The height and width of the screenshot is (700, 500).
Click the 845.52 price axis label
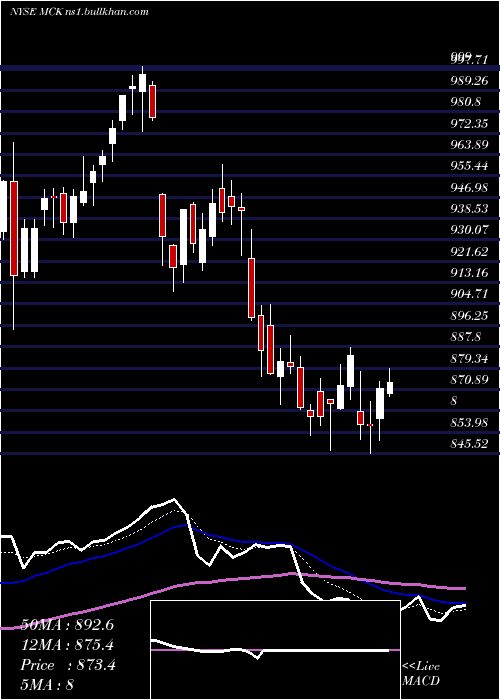tap(469, 444)
